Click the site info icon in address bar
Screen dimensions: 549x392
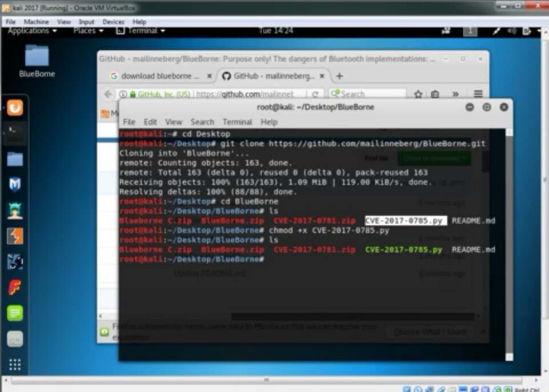tap(123, 94)
